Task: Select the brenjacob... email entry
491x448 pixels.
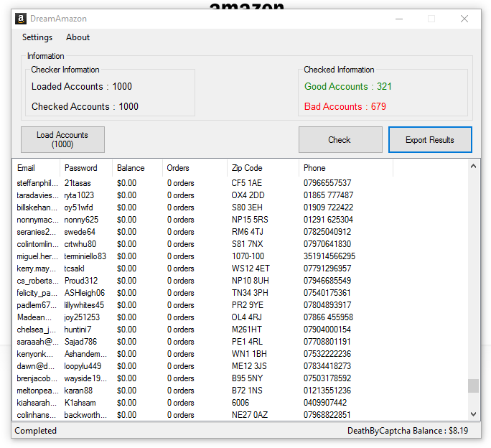Action: 37,378
